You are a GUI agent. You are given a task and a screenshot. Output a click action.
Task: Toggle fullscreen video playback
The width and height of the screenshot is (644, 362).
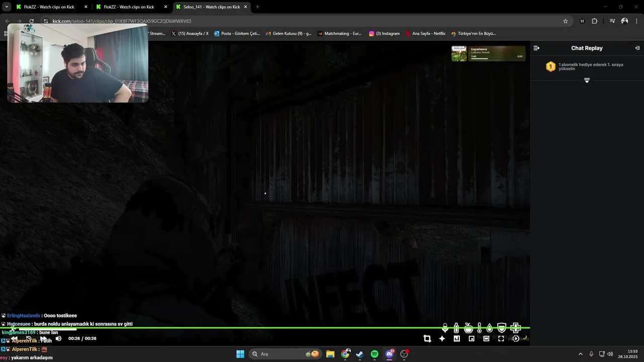(x=501, y=338)
